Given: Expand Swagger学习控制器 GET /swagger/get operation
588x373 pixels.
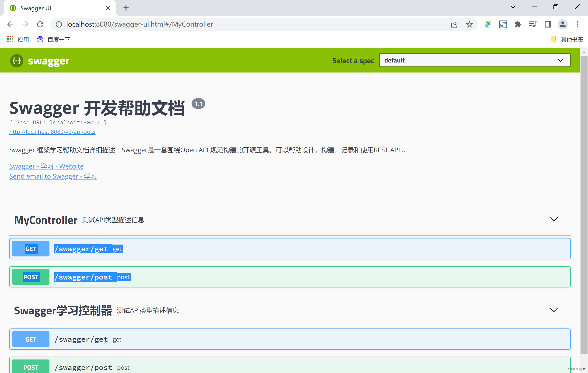Looking at the screenshot, I should 290,339.
